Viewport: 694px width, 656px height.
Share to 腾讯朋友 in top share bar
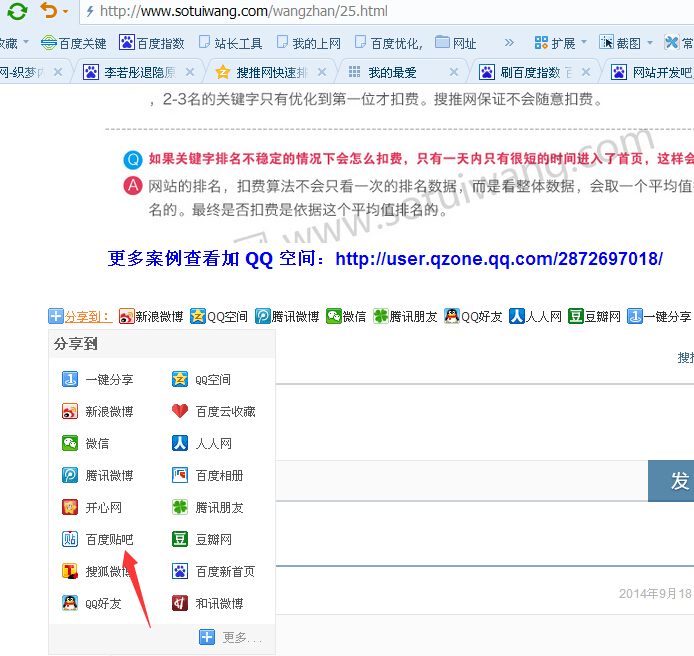click(405, 316)
